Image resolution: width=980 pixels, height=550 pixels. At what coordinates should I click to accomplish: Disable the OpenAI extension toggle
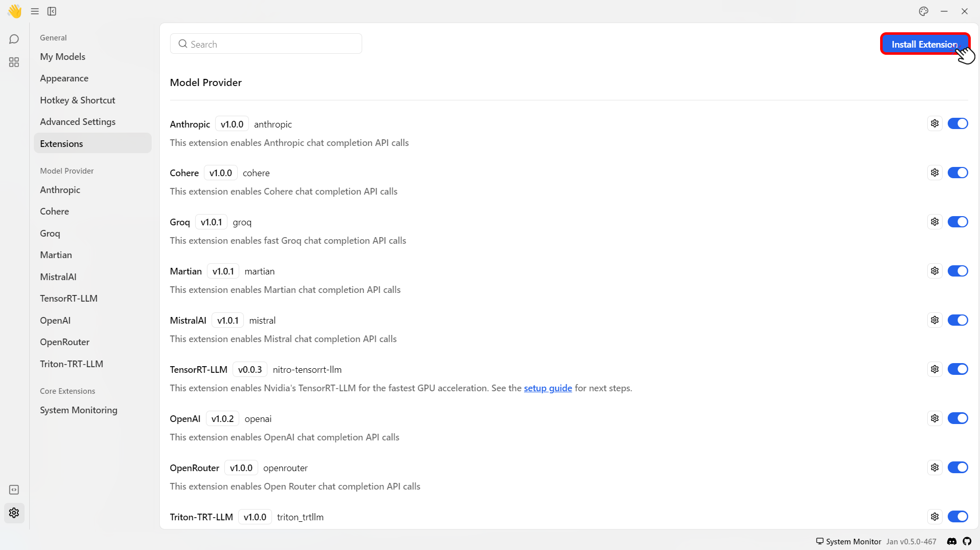point(957,418)
